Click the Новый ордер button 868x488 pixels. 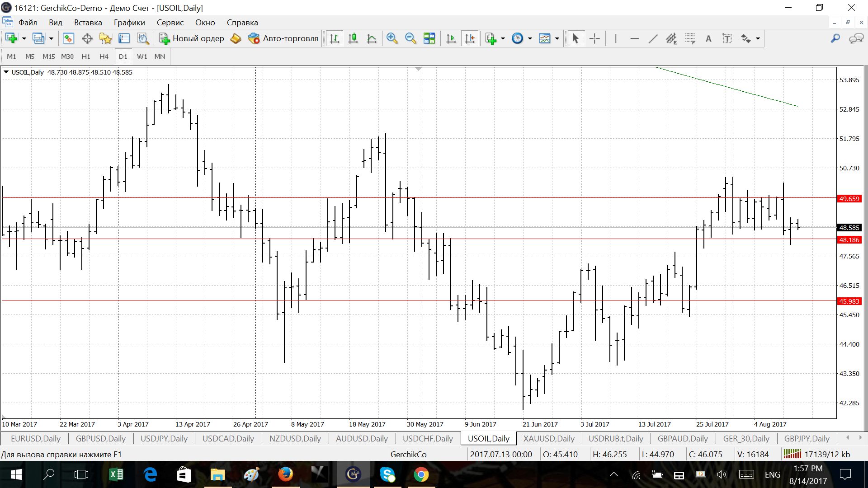click(192, 38)
